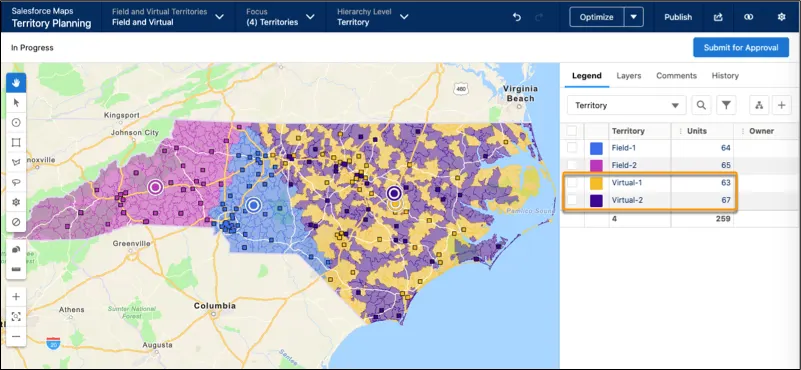Choose the pointer arrow tool
This screenshot has width=801, height=370.
16,103
